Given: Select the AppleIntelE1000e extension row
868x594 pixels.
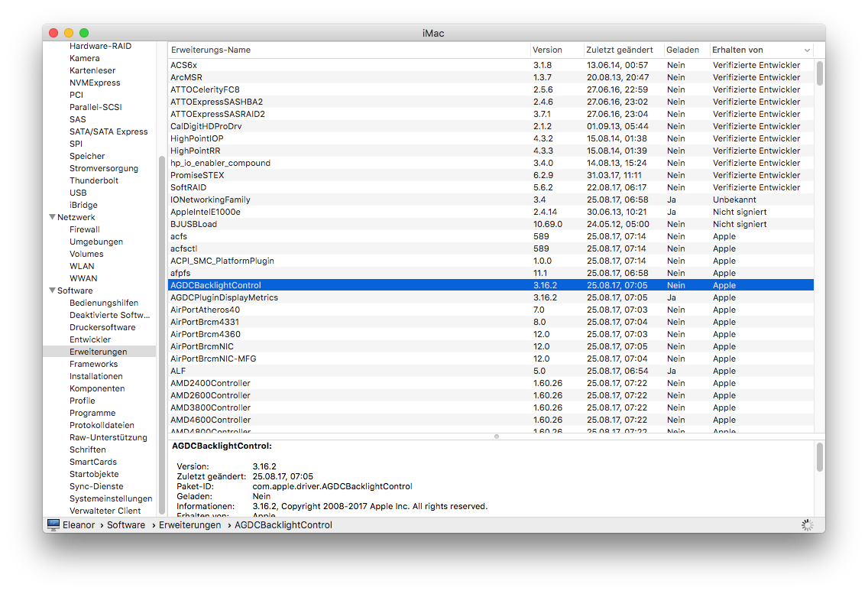Looking at the screenshot, I should [x=491, y=212].
